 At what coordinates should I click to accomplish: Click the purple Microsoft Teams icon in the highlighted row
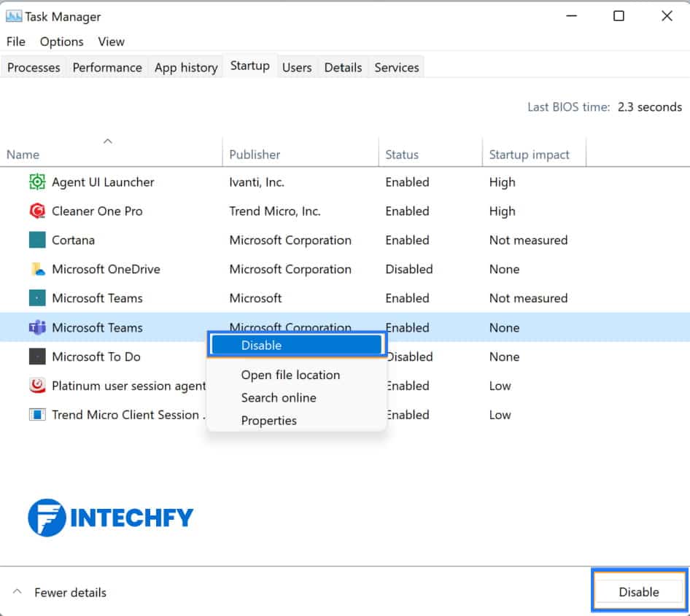[x=37, y=327]
